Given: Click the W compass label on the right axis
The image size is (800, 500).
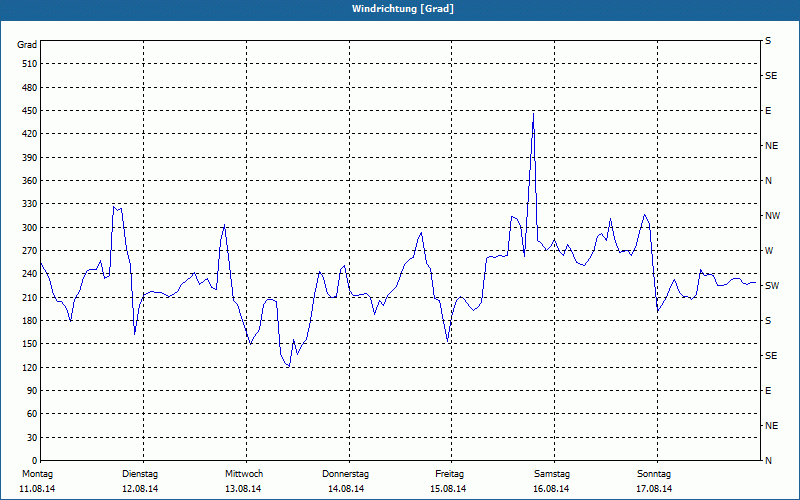Looking at the screenshot, I should click(x=769, y=251).
